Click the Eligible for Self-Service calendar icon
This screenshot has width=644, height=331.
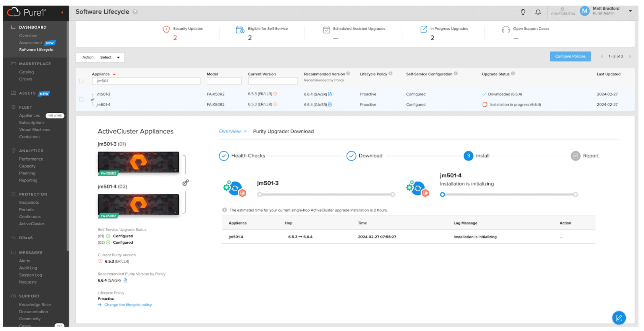[x=240, y=29]
